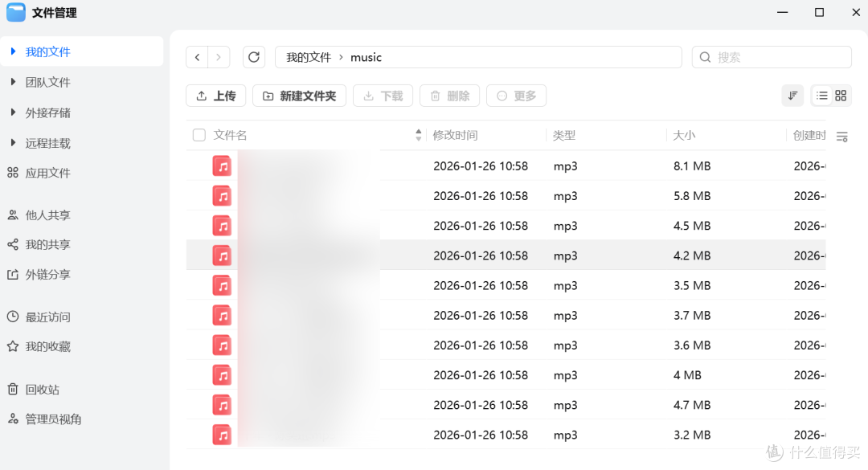Viewport: 868px width, 470px height.
Task: Click 我的文件 in the breadcrumb path
Action: pyautogui.click(x=309, y=57)
